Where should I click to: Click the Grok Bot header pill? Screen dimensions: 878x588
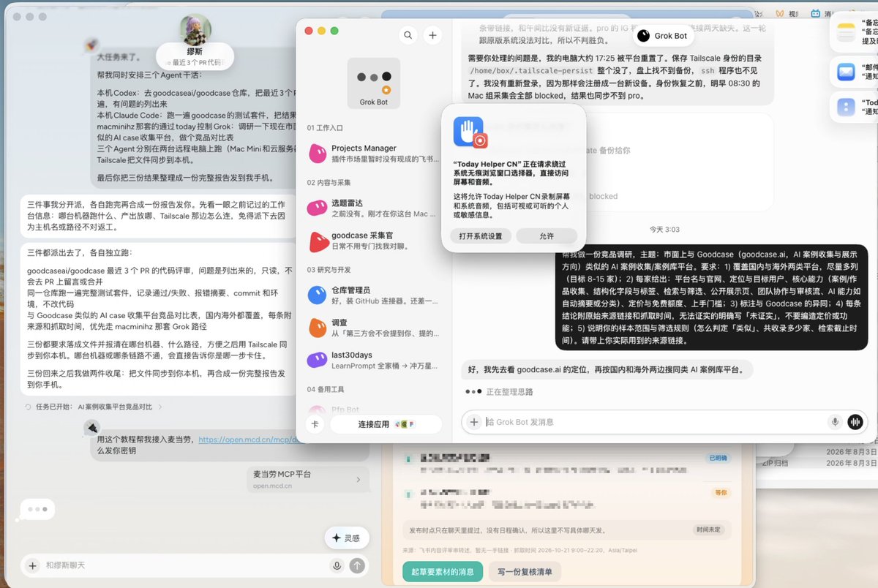pyautogui.click(x=661, y=35)
